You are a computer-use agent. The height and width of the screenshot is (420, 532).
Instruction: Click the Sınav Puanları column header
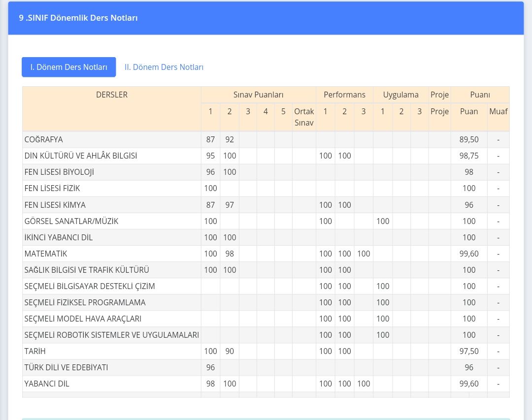[258, 95]
